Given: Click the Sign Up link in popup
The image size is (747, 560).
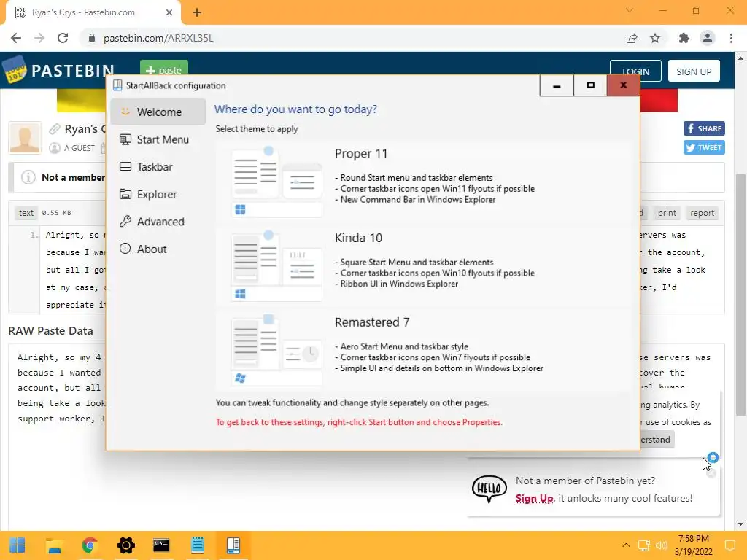Looking at the screenshot, I should click(535, 499).
